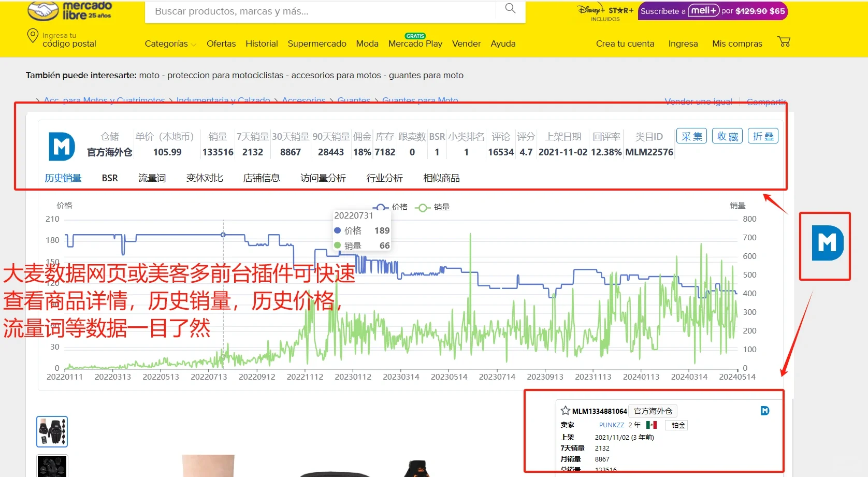Click the 官方海外仓 tag in seller card

click(x=653, y=411)
